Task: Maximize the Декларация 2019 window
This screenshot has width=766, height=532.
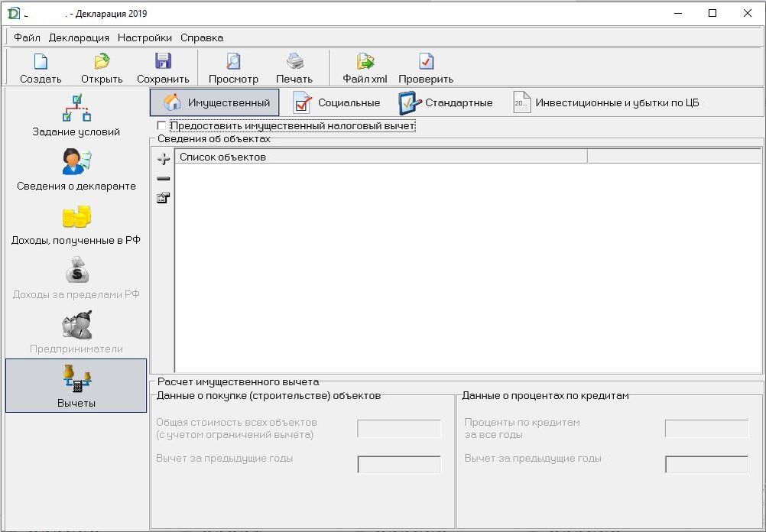Action: click(x=712, y=13)
